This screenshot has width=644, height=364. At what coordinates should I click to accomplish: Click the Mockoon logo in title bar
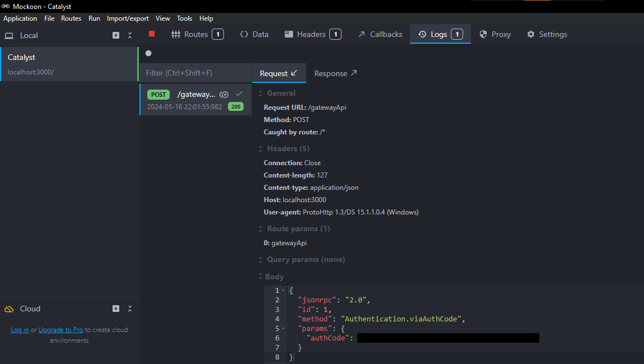coord(6,6)
